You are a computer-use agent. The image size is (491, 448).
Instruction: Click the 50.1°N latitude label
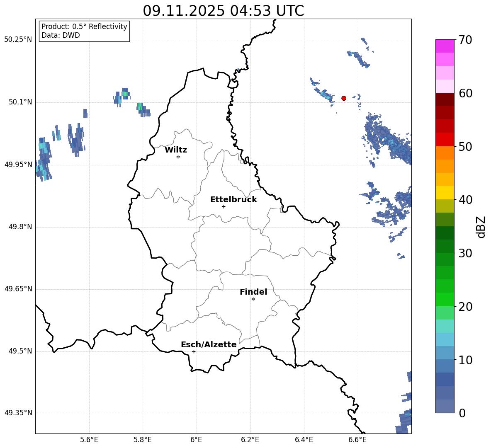click(20, 102)
